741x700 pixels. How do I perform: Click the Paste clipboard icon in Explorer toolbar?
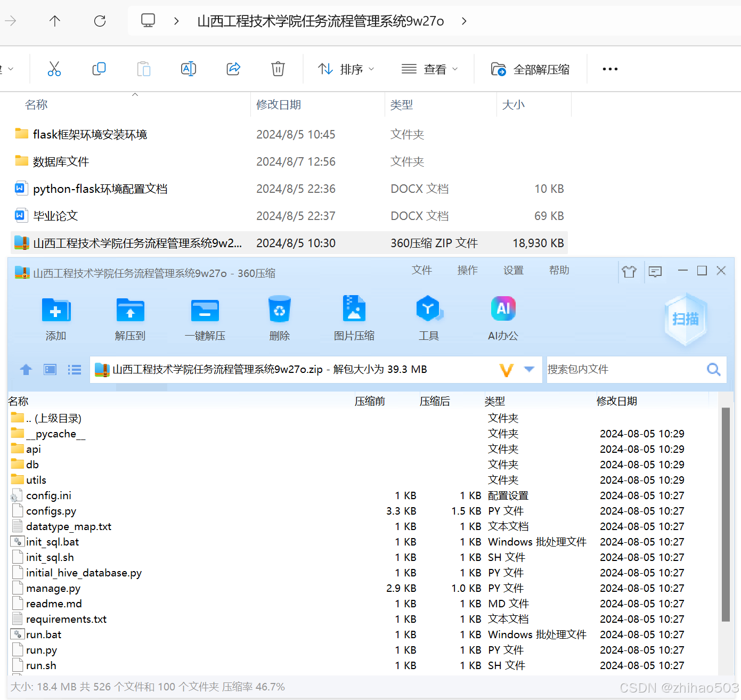click(144, 69)
